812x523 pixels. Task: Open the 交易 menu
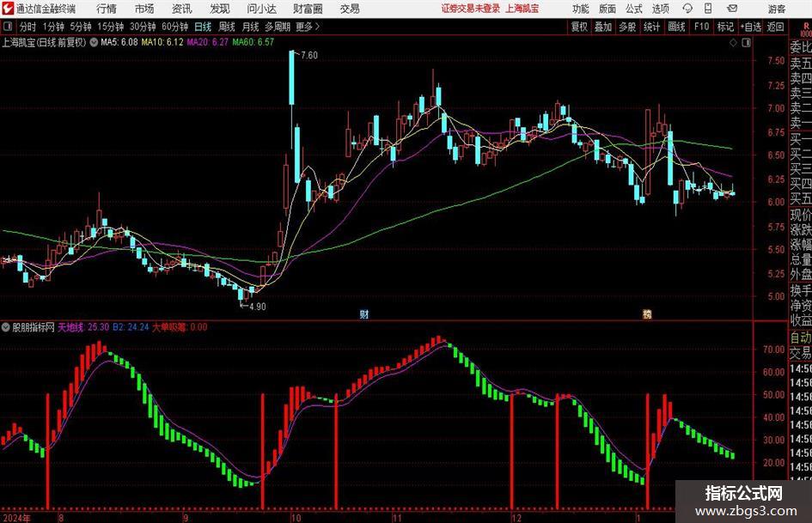click(x=350, y=9)
